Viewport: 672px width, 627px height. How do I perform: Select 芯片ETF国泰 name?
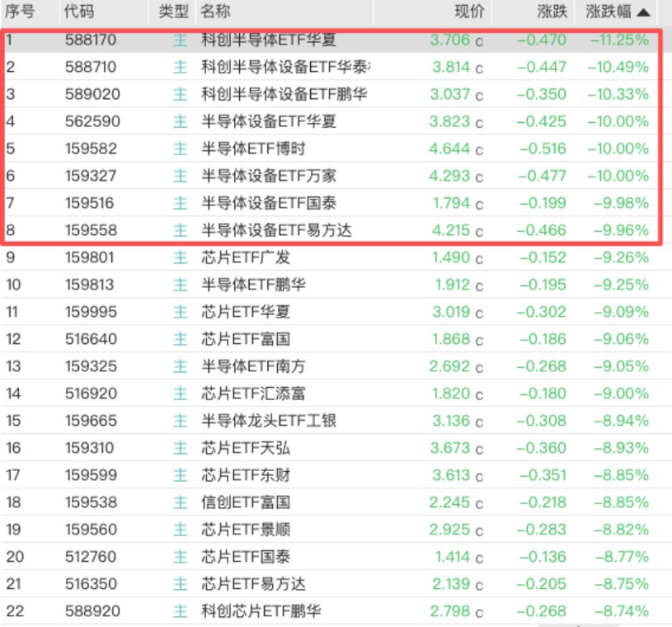(246, 557)
